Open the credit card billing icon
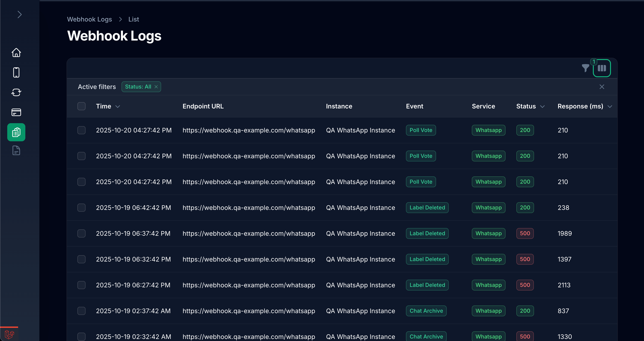The image size is (644, 341). click(16, 112)
